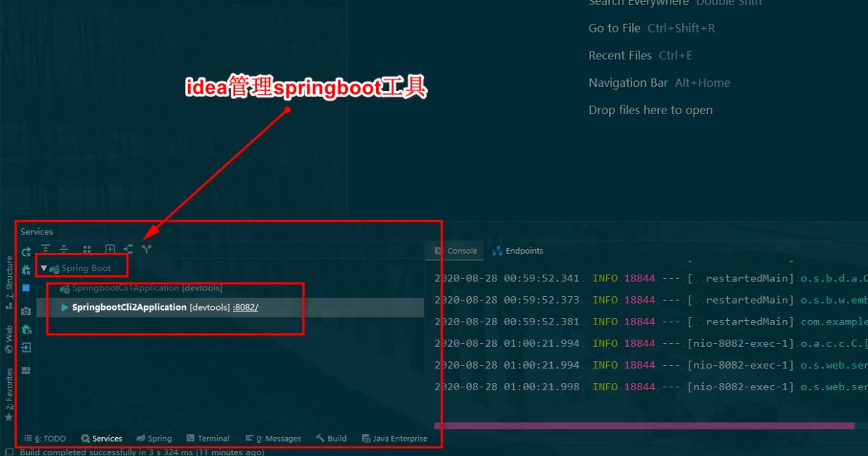Click the branch-shaped icon in Services toolbar
Image resolution: width=868 pixels, height=456 pixels.
click(x=147, y=249)
